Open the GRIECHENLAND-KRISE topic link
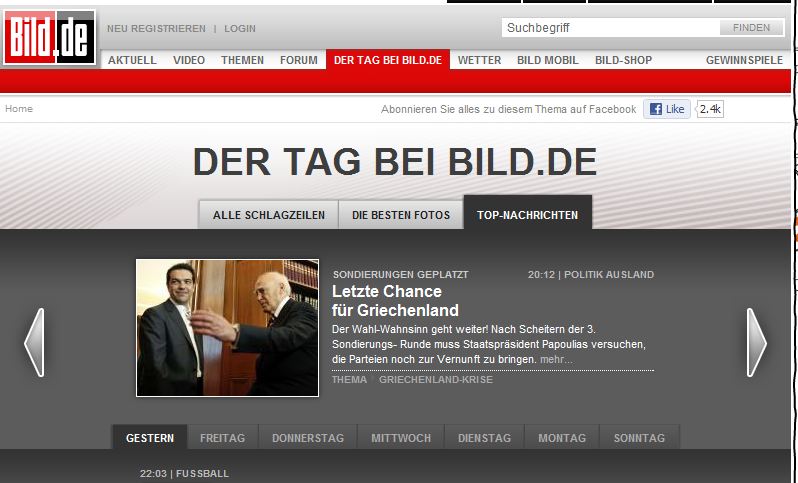The height and width of the screenshot is (483, 798). 436,380
